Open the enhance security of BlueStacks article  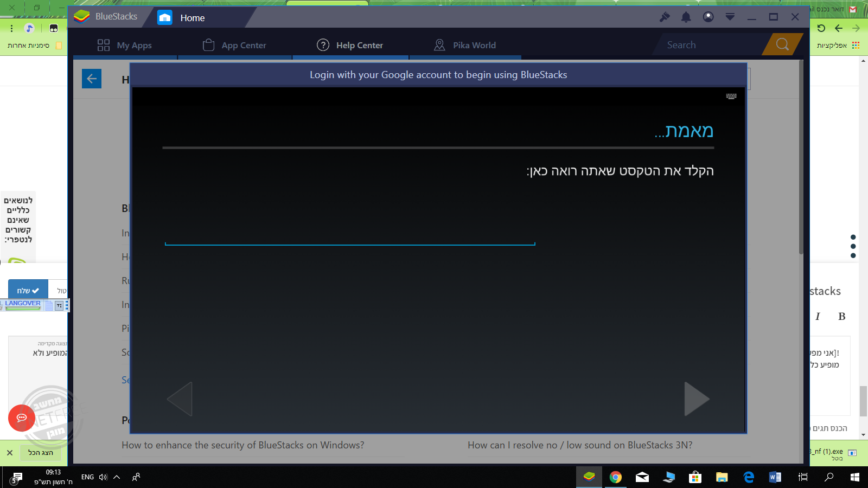(x=242, y=445)
